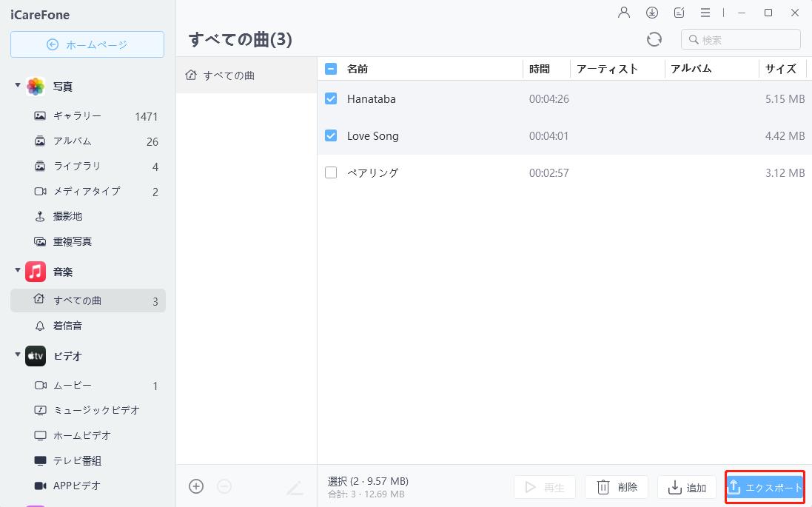Image resolution: width=812 pixels, height=507 pixels.
Task: Open the download manager icon
Action: pos(652,13)
